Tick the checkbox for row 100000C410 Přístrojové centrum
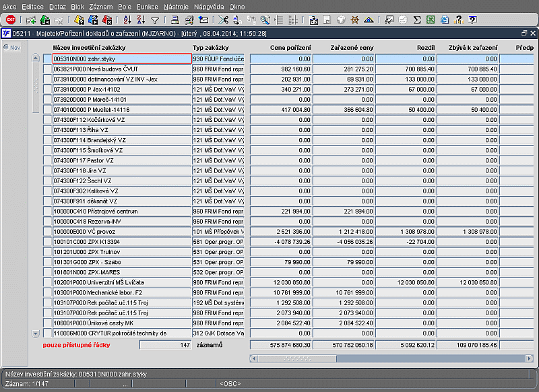This screenshot has width=539, height=392. pos(47,211)
